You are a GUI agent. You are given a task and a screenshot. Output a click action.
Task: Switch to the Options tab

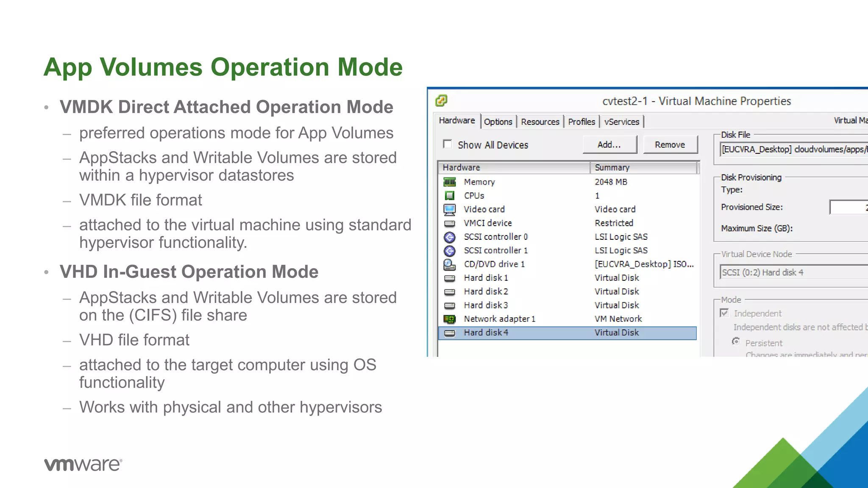[498, 122]
